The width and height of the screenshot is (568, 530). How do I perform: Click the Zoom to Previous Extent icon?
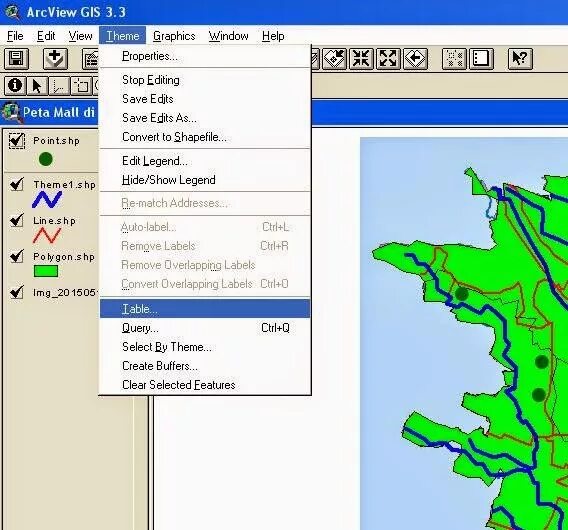point(415,58)
